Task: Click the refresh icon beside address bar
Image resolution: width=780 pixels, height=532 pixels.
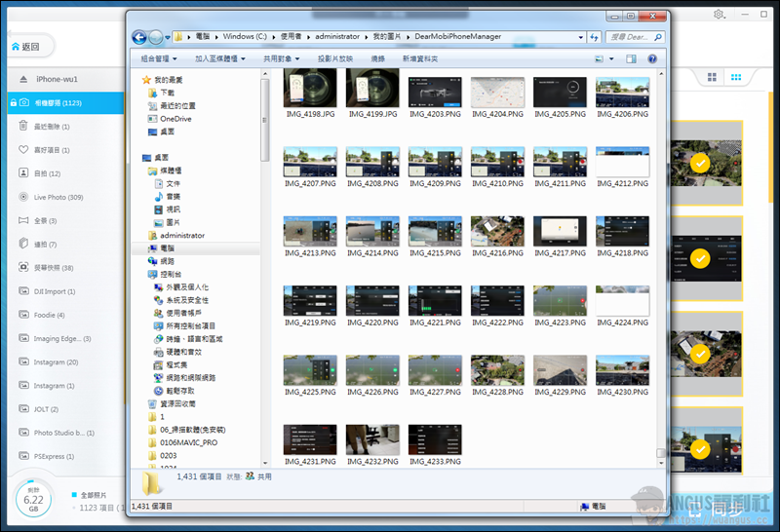Action: point(594,37)
